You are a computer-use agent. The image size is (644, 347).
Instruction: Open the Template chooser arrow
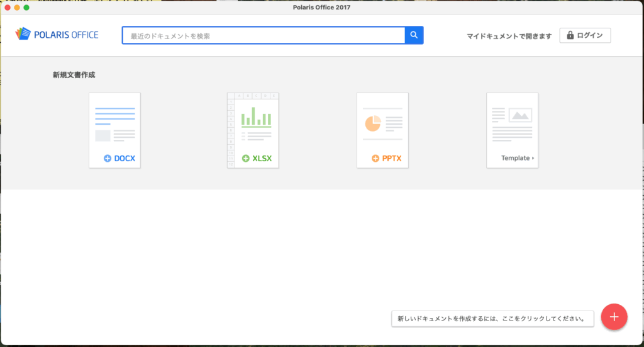(533, 158)
